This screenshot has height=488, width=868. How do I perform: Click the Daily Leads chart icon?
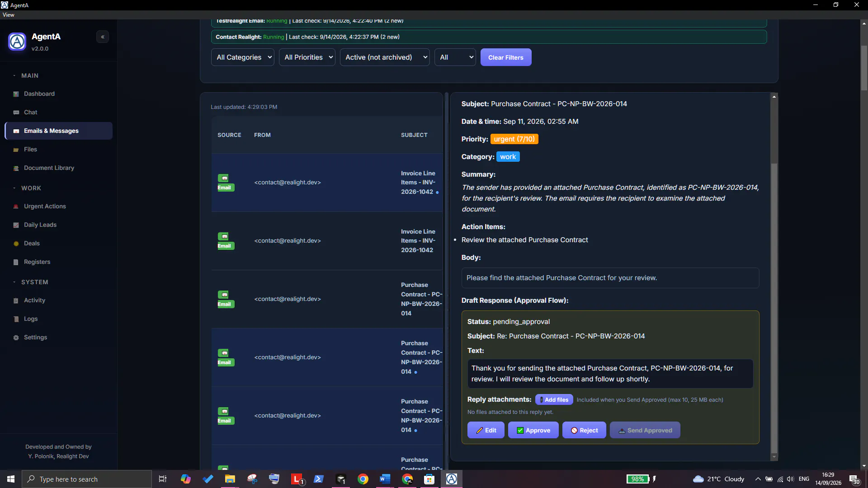click(16, 225)
